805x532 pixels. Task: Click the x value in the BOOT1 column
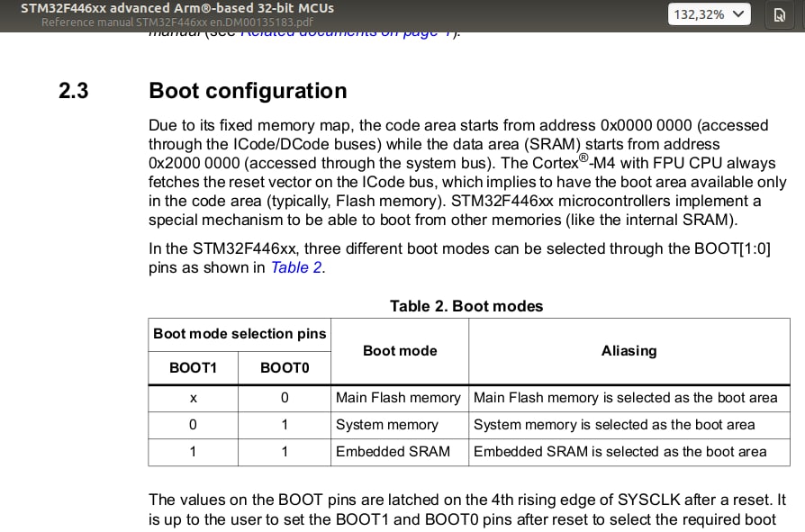click(x=193, y=398)
